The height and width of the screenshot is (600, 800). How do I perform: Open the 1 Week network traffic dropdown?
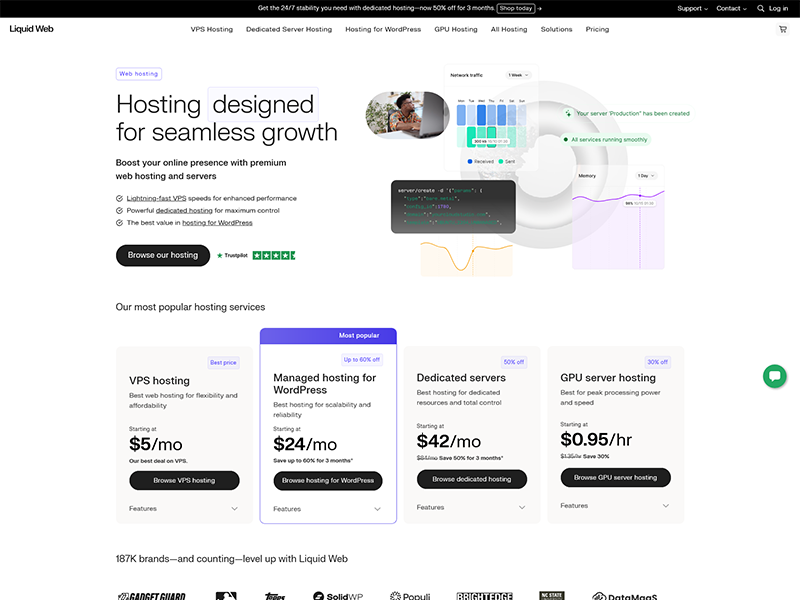coord(518,75)
